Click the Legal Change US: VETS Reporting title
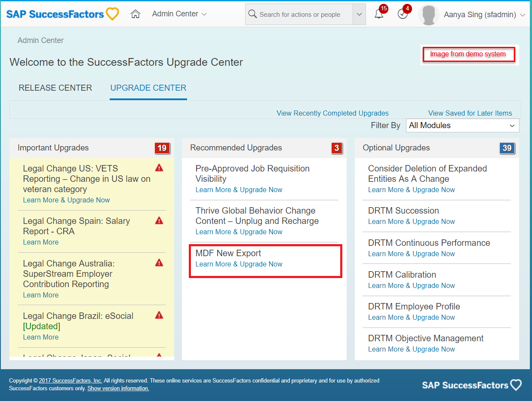The image size is (532, 401). [x=87, y=179]
